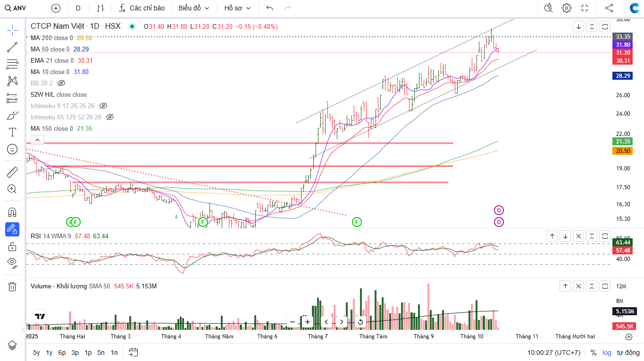The width and height of the screenshot is (644, 361).
Task: Open the Biểu đồ dropdown menu
Action: (193, 8)
